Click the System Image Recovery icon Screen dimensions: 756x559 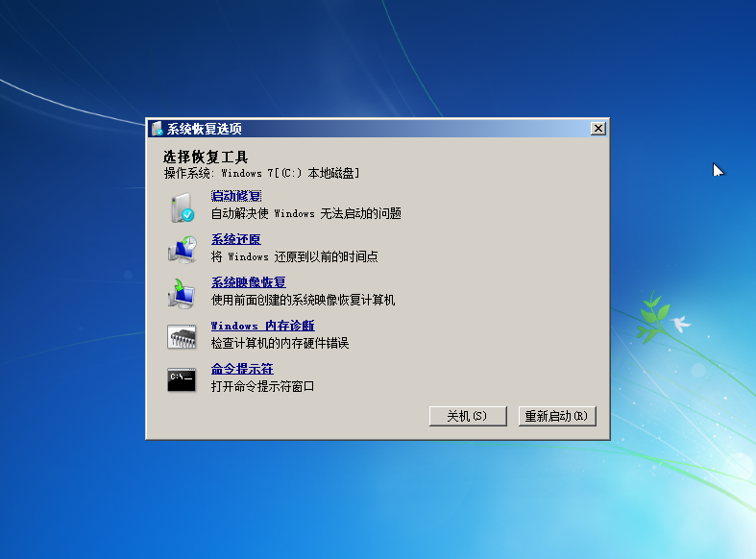pos(182,292)
